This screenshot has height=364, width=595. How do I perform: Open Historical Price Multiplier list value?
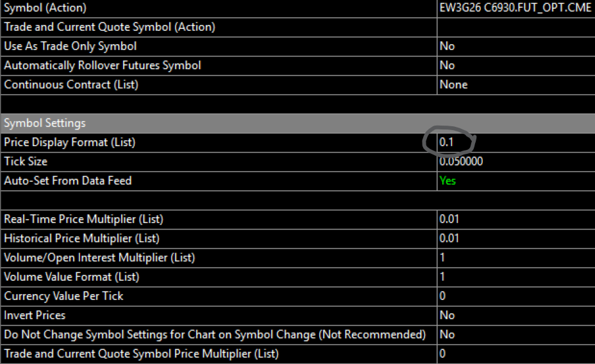(x=449, y=238)
